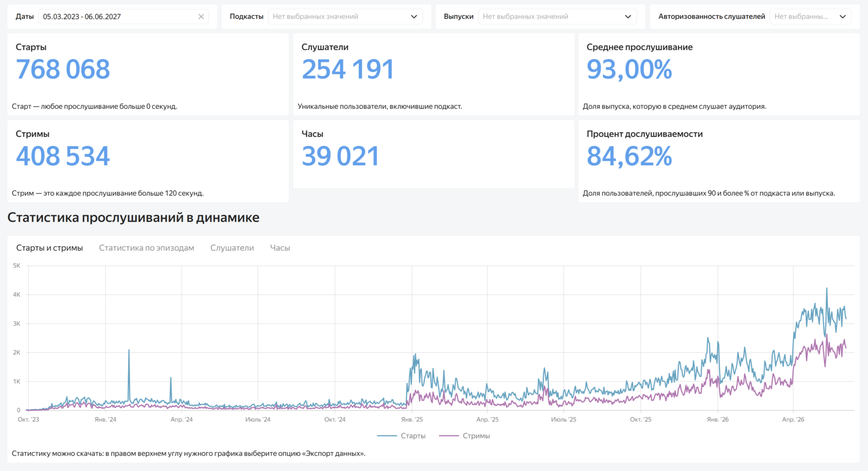Screen dimensions: 868x471
Task: Open the Выпуски dropdown chevron
Action: click(x=628, y=17)
